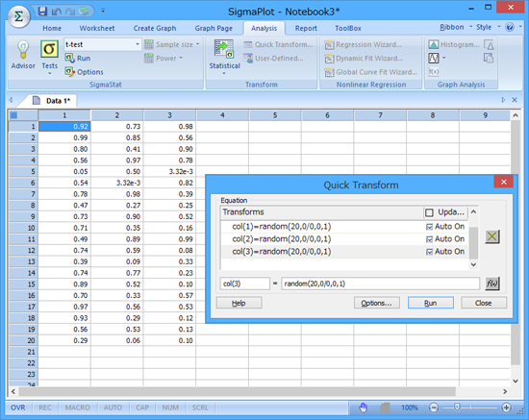Run the selected SigmaStat test
The height and width of the screenshot is (420, 529).
[x=78, y=59]
